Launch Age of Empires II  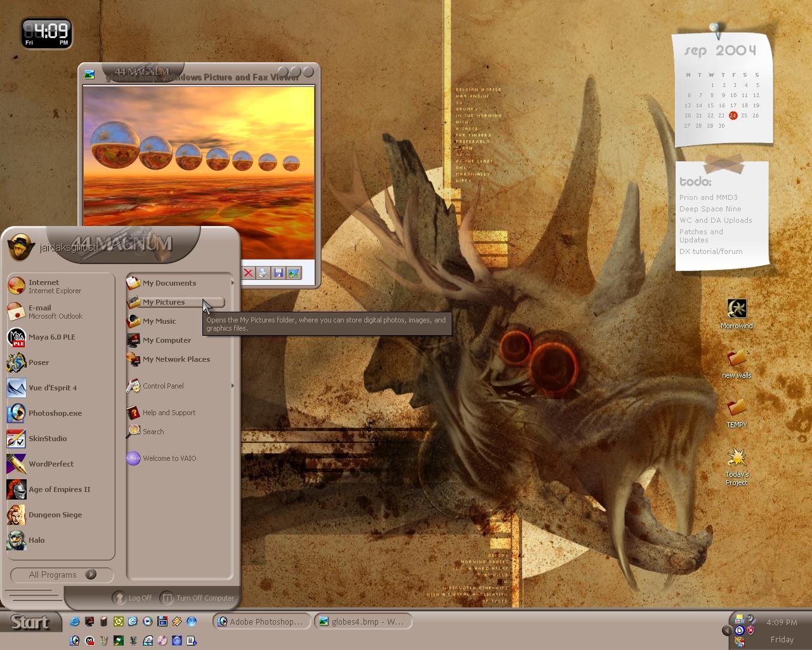pyautogui.click(x=60, y=489)
